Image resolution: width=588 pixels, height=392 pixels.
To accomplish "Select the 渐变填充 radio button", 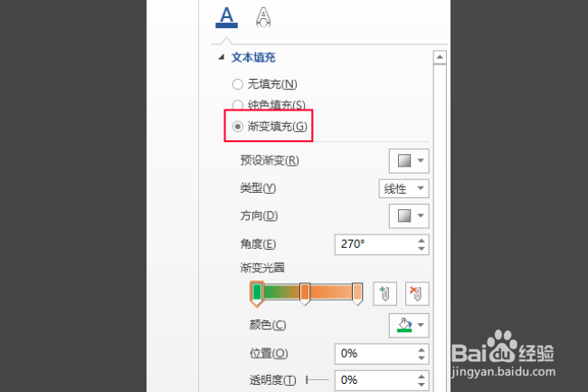I will pyautogui.click(x=237, y=127).
